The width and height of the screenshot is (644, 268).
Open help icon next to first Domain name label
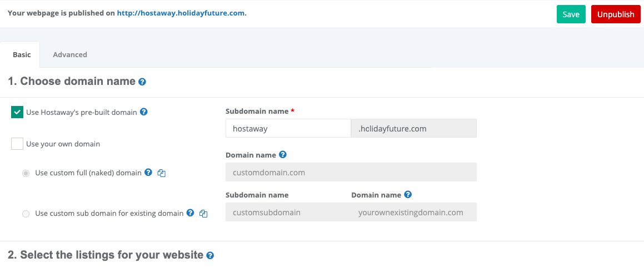pyautogui.click(x=283, y=155)
